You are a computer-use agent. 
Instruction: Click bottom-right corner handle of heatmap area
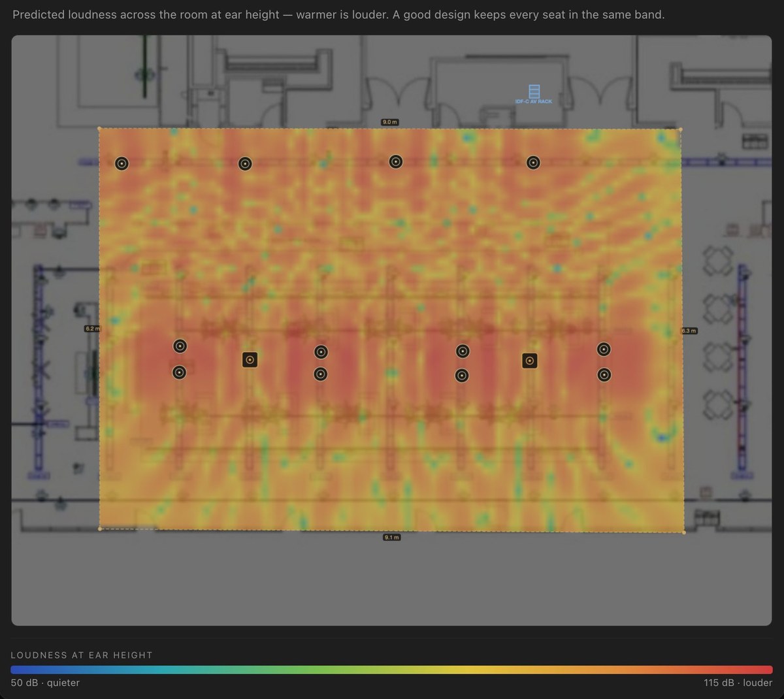[684, 532]
